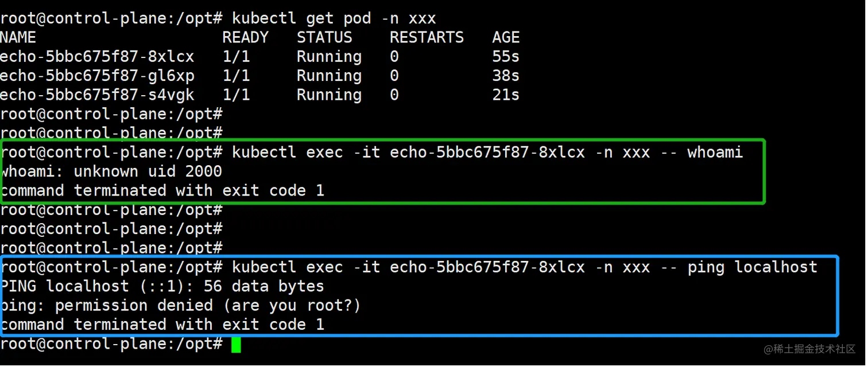The width and height of the screenshot is (868, 367).
Task: Click the age value 55s
Action: point(506,57)
